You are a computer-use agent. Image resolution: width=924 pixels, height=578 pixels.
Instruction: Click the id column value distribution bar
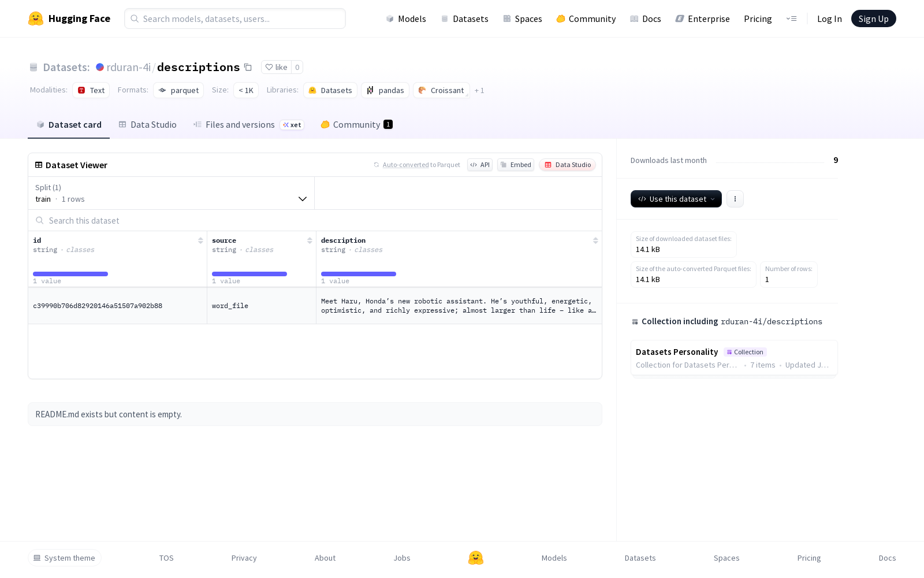[70, 274]
